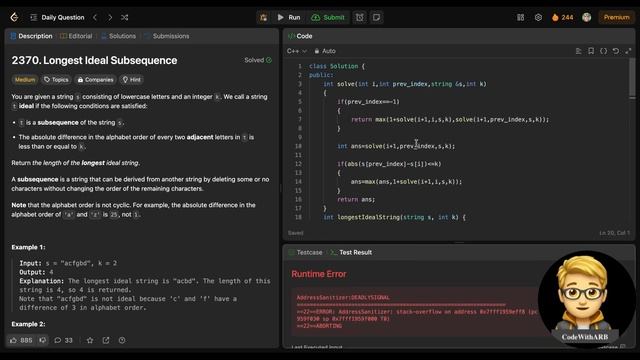The image size is (640, 360).
Task: Switch to the Testcase tab
Action: [x=305, y=252]
